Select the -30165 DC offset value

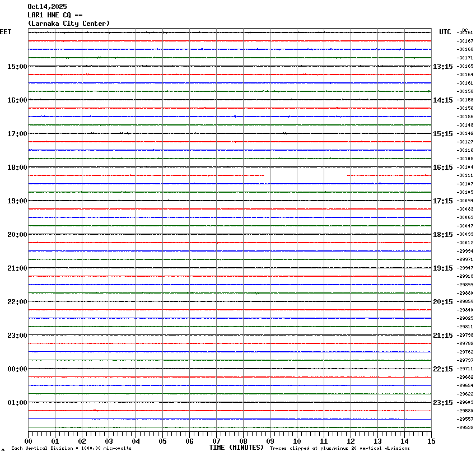coord(465,67)
